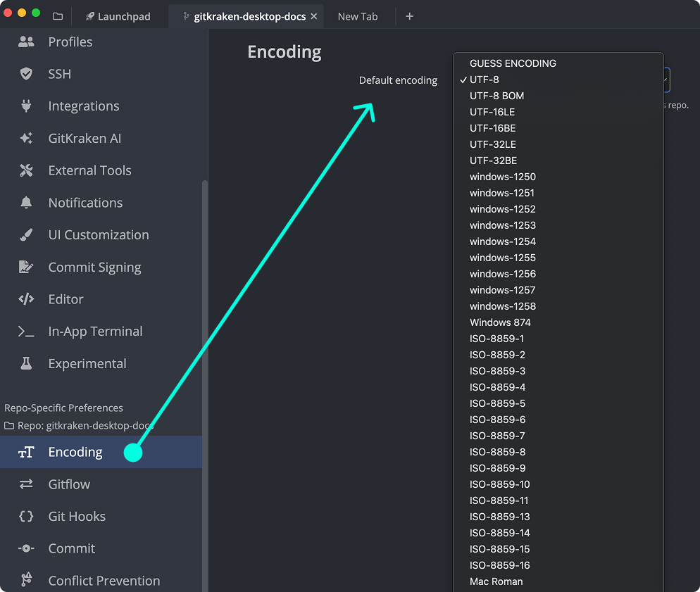This screenshot has height=592, width=700.
Task: Switch to the New Tab tab
Action: point(358,16)
